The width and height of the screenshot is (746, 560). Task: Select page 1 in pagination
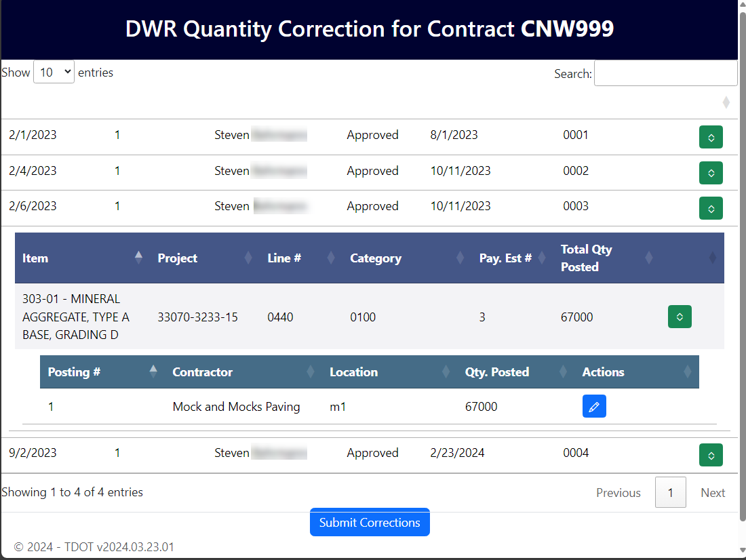pos(670,492)
